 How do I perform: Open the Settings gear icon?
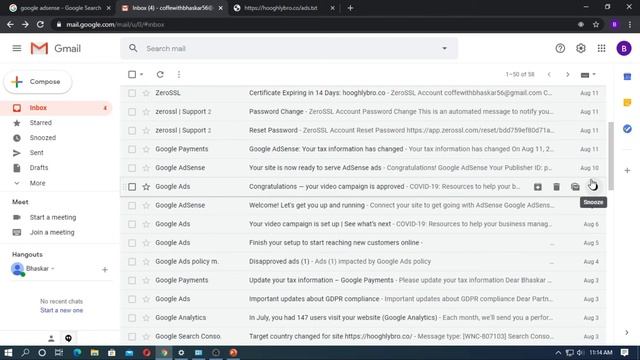pos(580,49)
